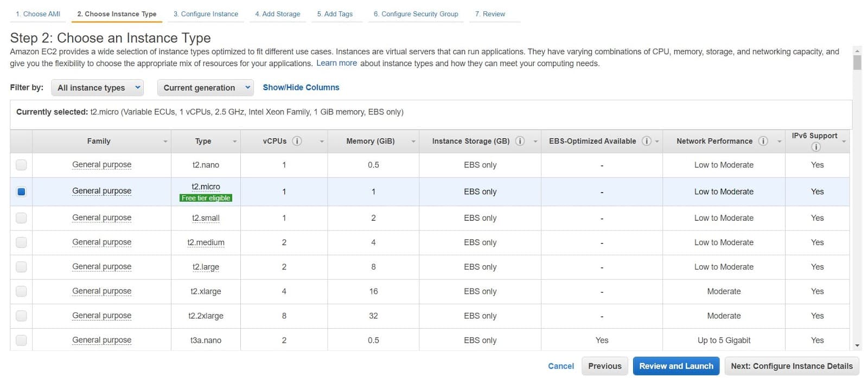Deselect the t2.micro instance checkbox
The width and height of the screenshot is (868, 378).
tap(21, 191)
